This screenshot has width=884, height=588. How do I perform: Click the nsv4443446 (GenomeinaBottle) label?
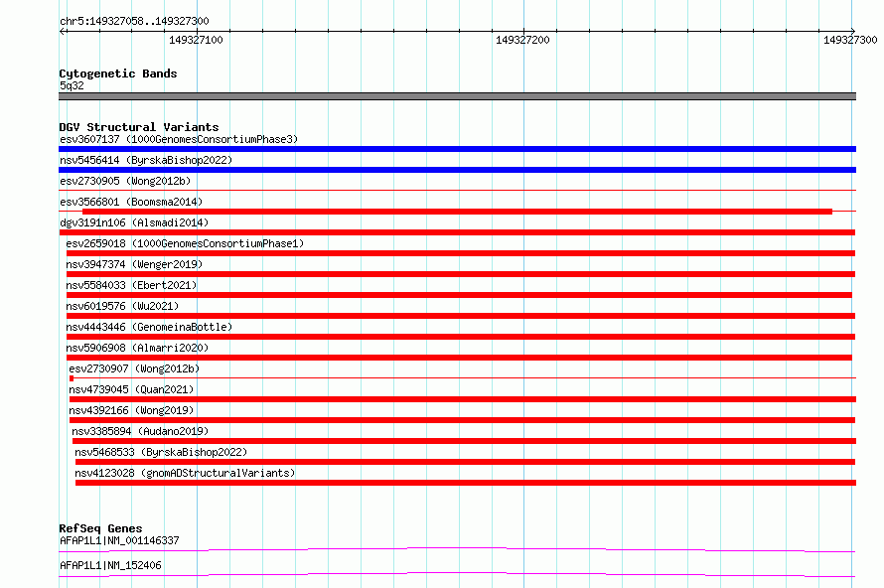[x=149, y=327]
